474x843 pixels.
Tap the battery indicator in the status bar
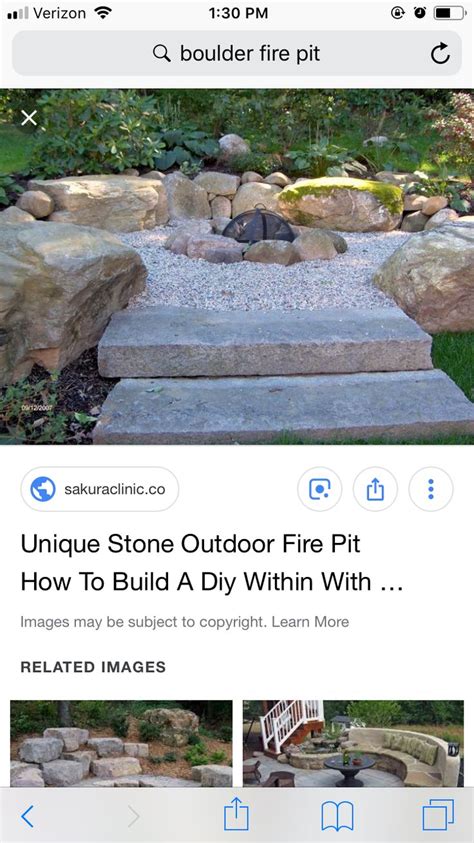(450, 13)
